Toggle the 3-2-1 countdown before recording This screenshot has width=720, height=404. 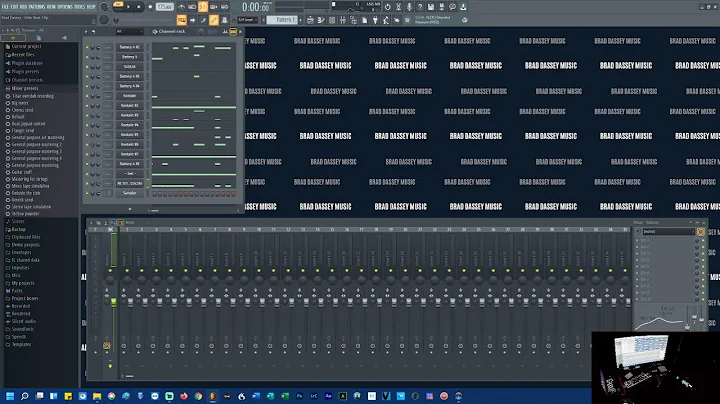(202, 7)
